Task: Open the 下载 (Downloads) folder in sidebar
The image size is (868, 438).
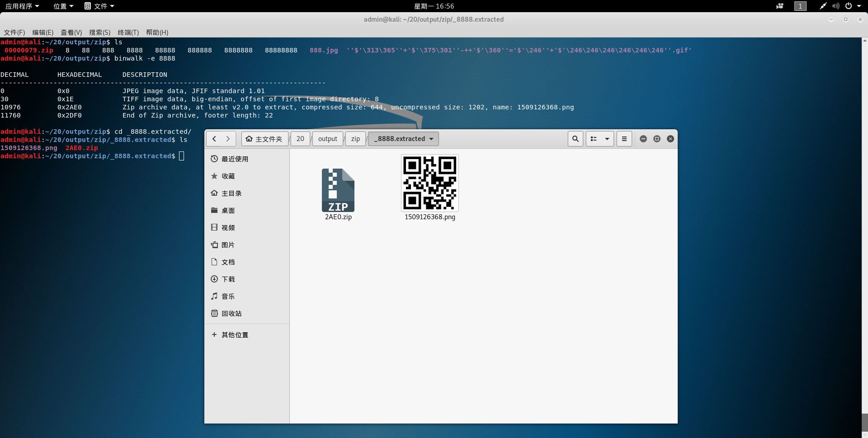Action: click(228, 279)
